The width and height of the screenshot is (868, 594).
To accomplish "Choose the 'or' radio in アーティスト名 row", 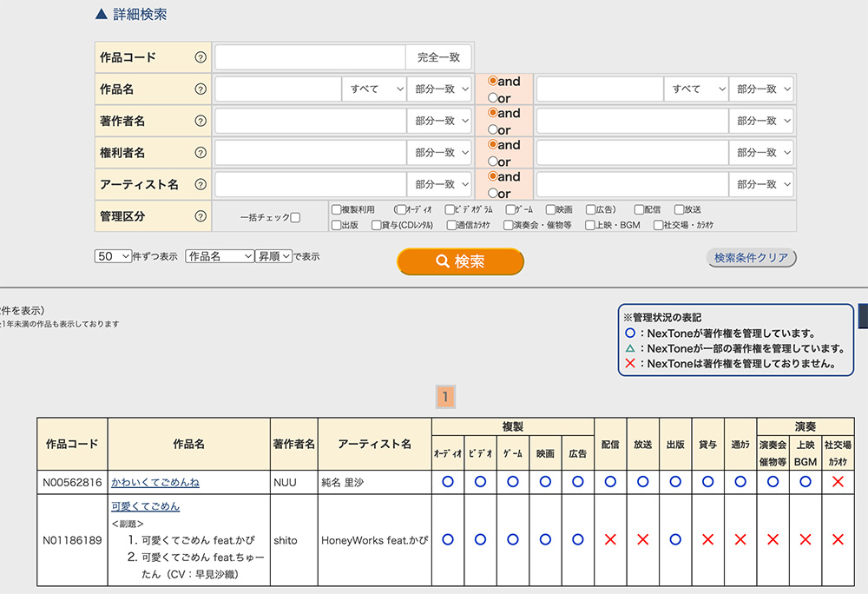I will coord(493,195).
